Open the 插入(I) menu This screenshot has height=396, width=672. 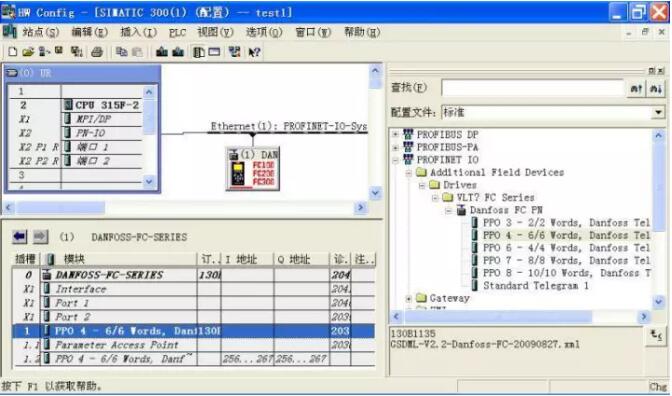pos(138,32)
